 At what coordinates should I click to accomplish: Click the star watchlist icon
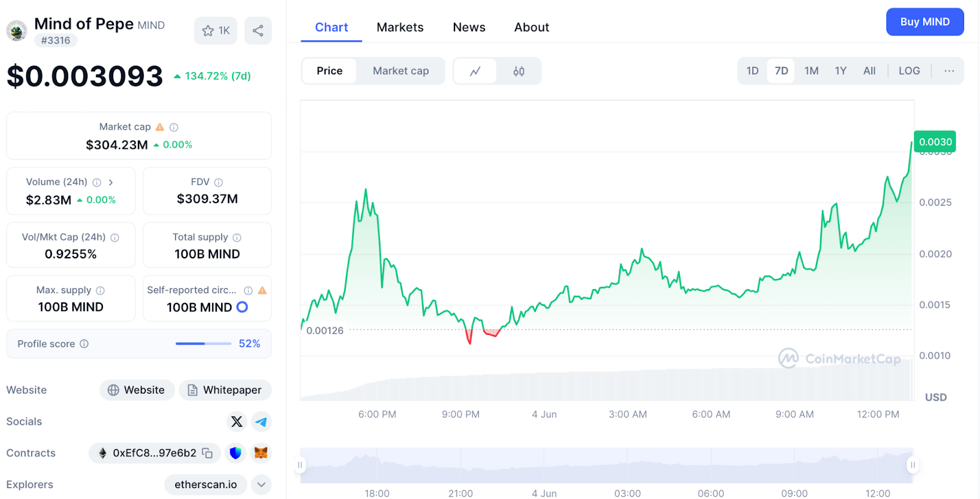[208, 31]
